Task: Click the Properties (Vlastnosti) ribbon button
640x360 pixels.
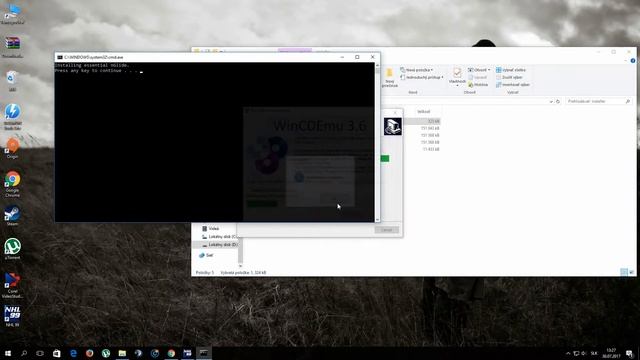Action: pos(457,77)
